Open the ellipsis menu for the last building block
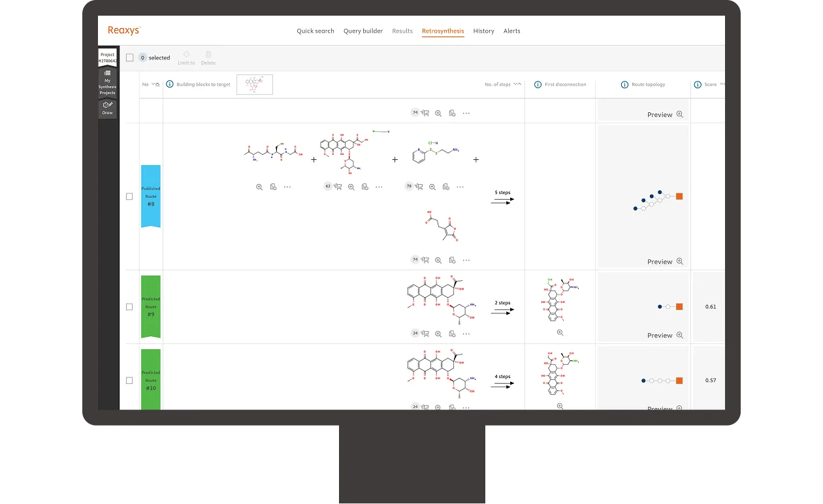 tap(460, 187)
